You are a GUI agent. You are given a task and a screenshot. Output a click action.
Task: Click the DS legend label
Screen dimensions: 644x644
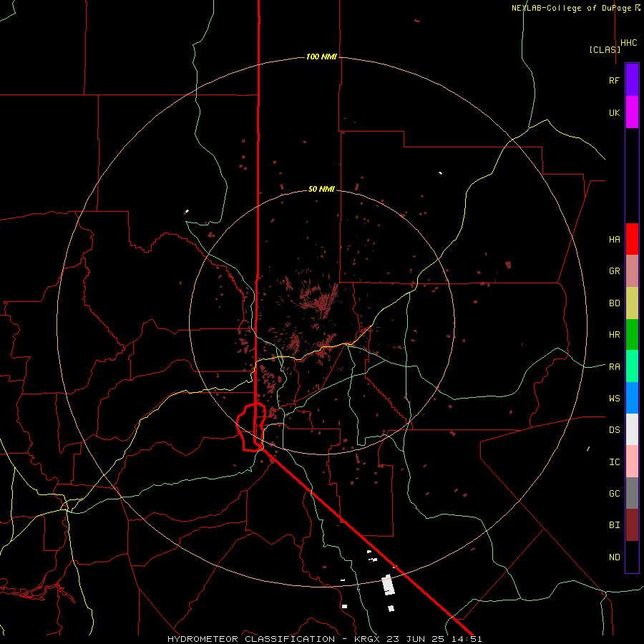coord(614,430)
